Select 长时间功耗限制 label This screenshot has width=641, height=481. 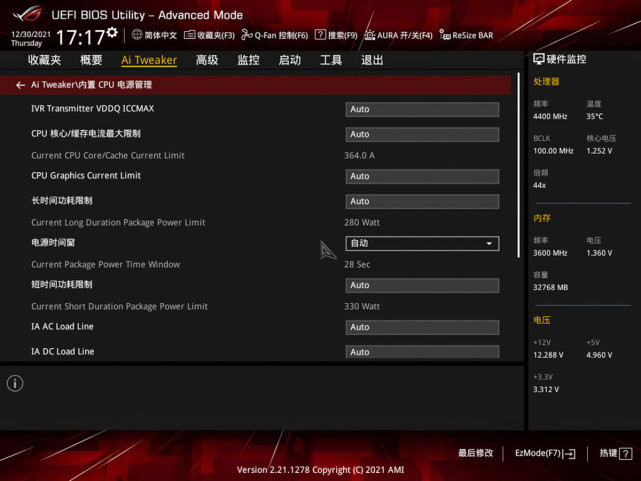tap(62, 201)
